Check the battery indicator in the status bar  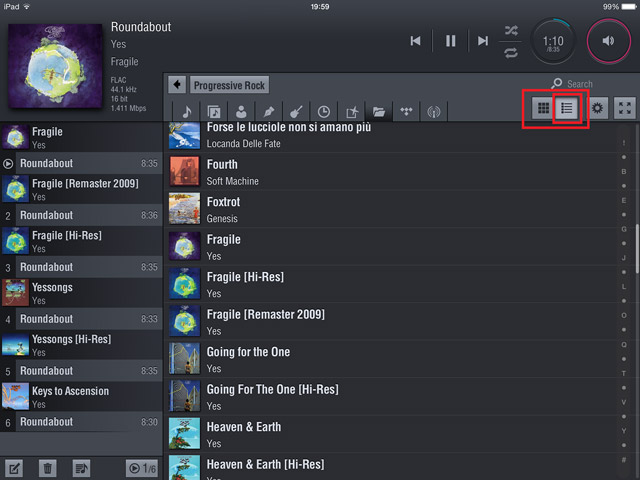(629, 7)
